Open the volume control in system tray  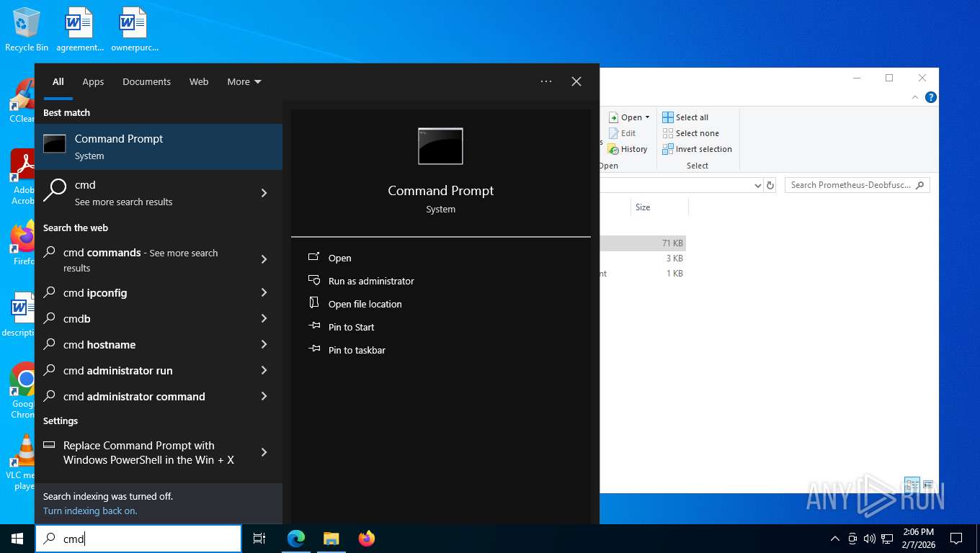pyautogui.click(x=869, y=539)
